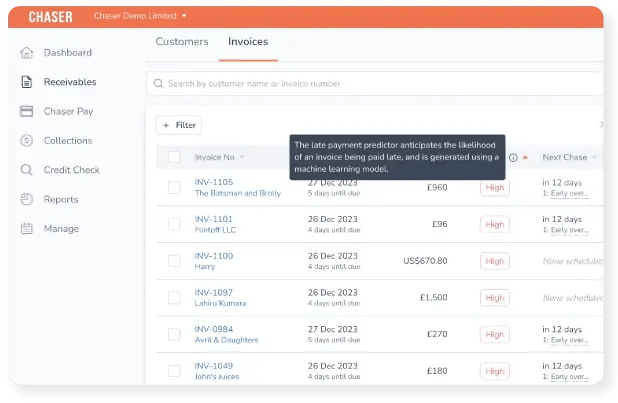Click the High badge for INV-1101
Screen dimensions: 618x403
[495, 224]
